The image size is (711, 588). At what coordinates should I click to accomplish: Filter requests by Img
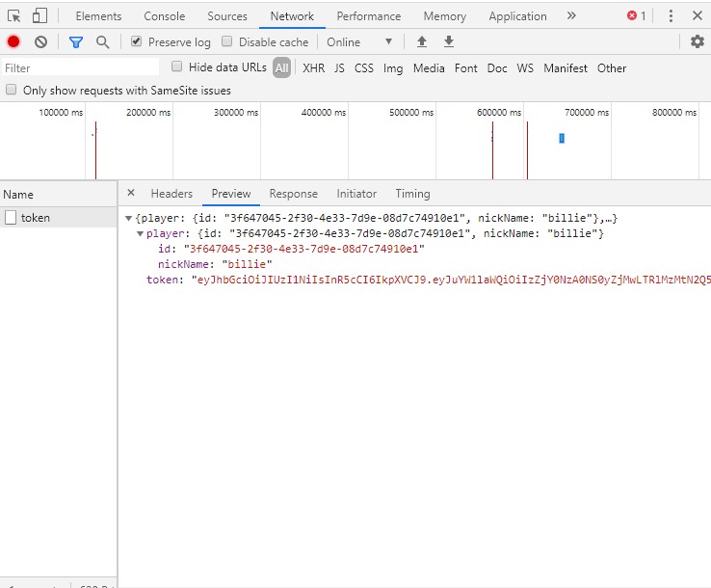pos(393,68)
